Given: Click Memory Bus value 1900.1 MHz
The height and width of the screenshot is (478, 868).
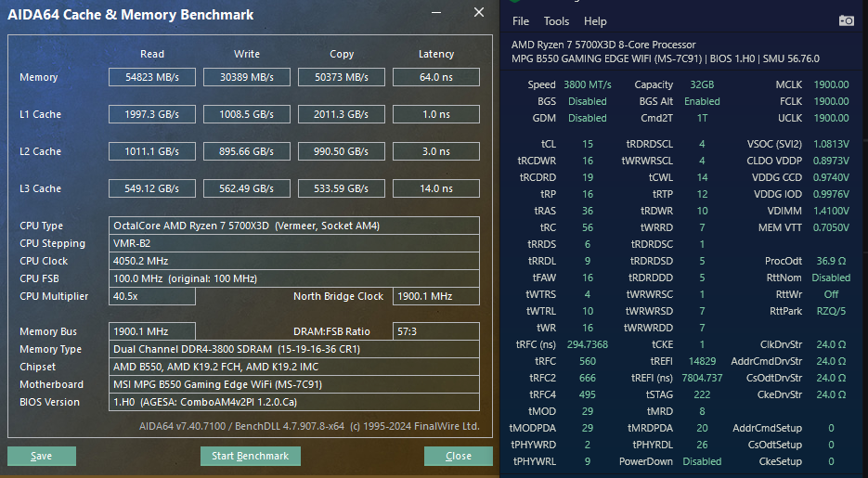Looking at the screenshot, I should coord(151,330).
